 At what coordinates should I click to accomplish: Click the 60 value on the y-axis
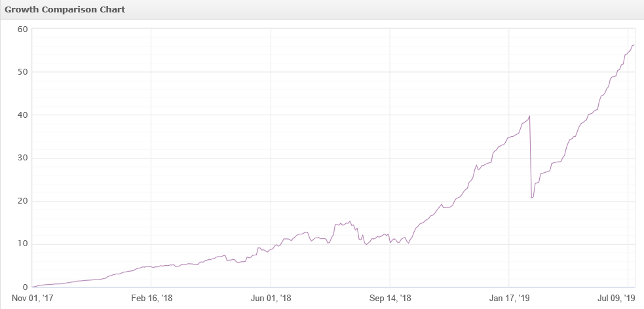[22, 29]
